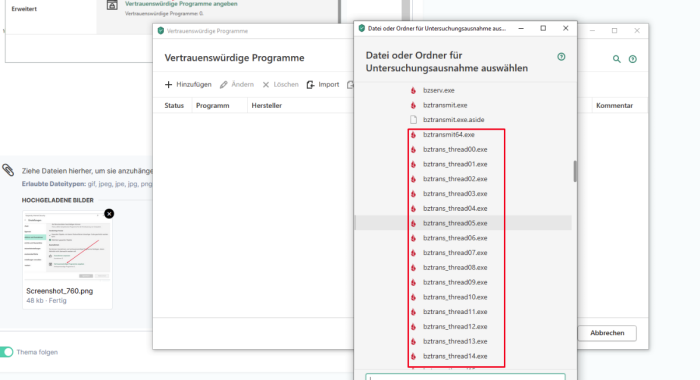This screenshot has width=700, height=380.
Task: Select the bztrans_thread08.exe file name
Action: pyautogui.click(x=455, y=267)
